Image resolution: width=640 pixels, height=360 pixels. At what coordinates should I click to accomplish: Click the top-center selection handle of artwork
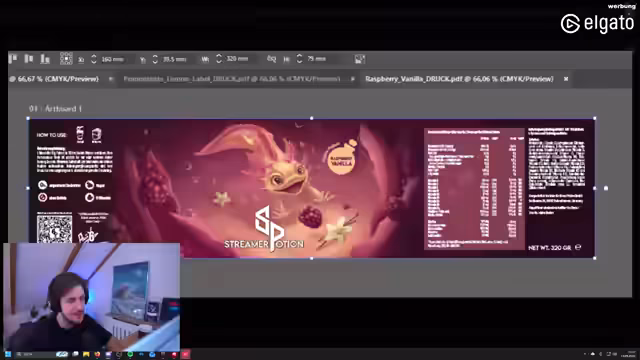point(311,118)
